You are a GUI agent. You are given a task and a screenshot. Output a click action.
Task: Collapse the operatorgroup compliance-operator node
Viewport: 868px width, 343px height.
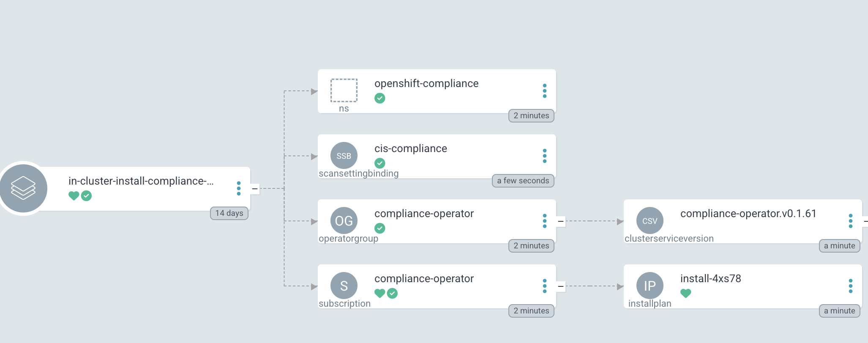[x=560, y=220]
